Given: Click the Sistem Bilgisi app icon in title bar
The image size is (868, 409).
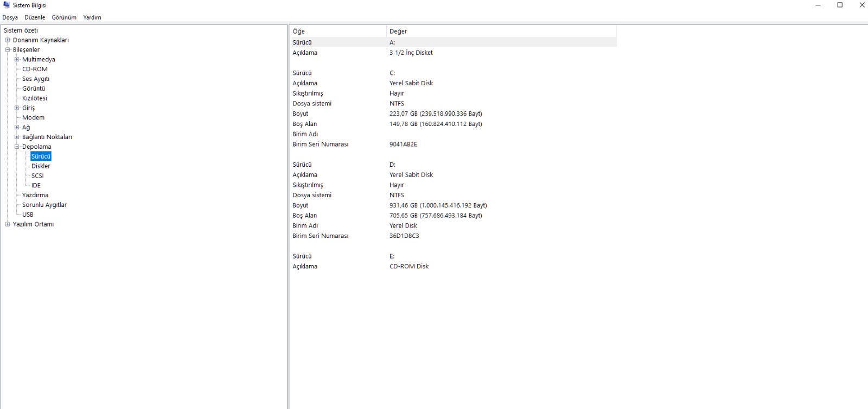Looking at the screenshot, I should tap(7, 5).
